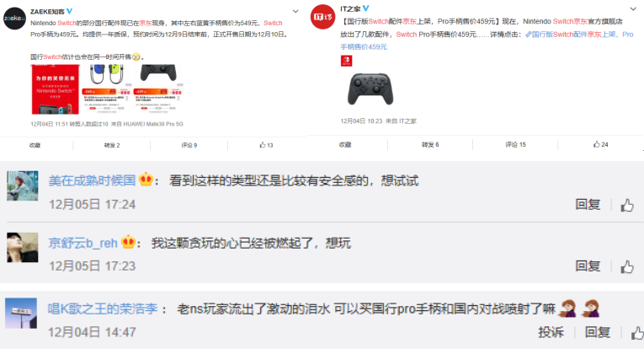The image size is (644, 349).
Task: Click crown badge beside 京舒云b_reh
Action: pos(128,242)
